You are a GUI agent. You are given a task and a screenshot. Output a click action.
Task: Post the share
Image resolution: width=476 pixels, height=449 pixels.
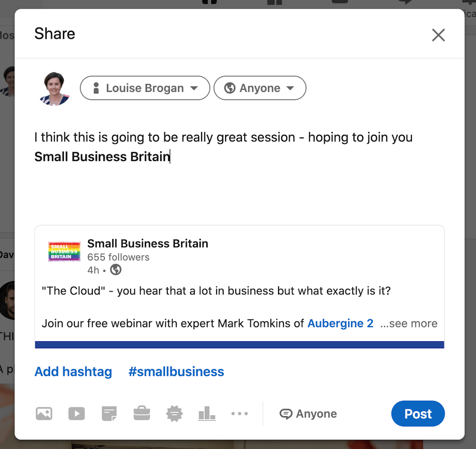(x=418, y=413)
